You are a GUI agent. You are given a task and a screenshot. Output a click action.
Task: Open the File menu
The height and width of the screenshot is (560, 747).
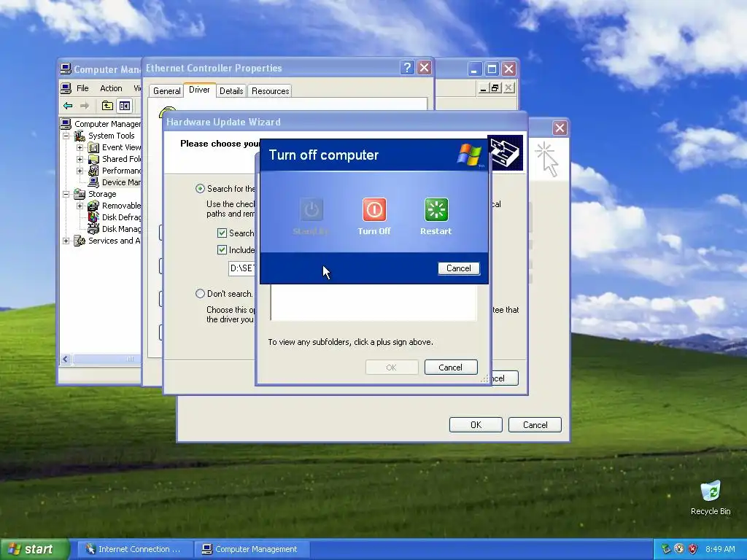[82, 88]
